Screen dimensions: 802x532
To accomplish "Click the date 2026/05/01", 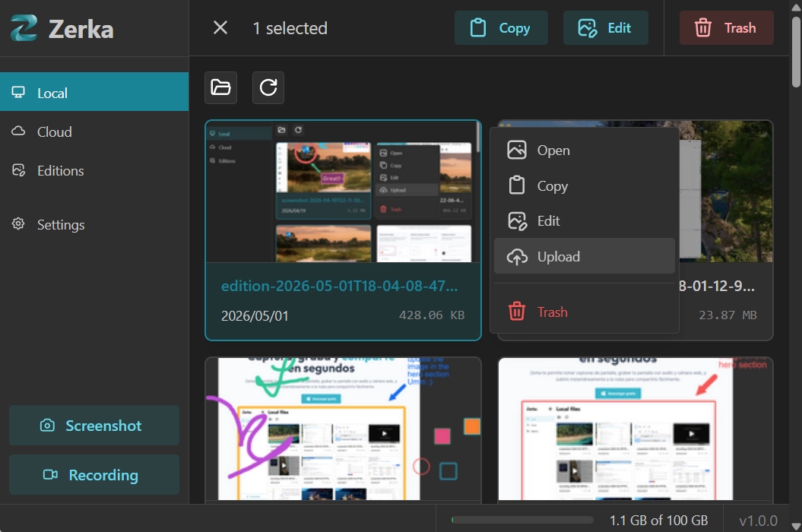I will 255,315.
